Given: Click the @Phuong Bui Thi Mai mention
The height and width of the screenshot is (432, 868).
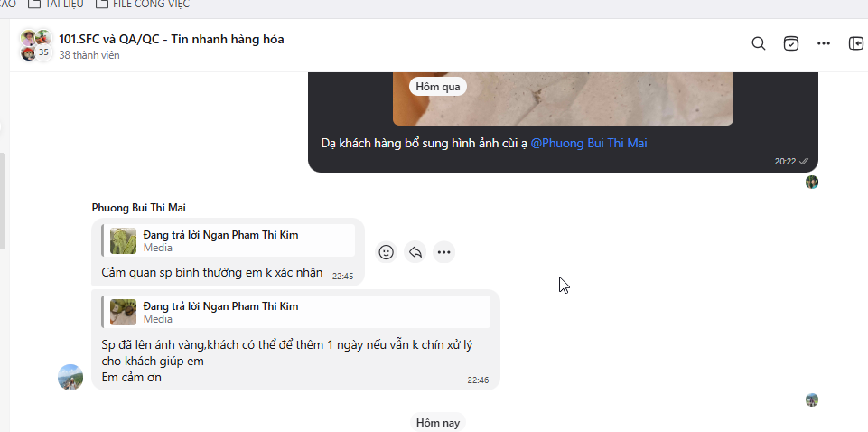Looking at the screenshot, I should [588, 143].
